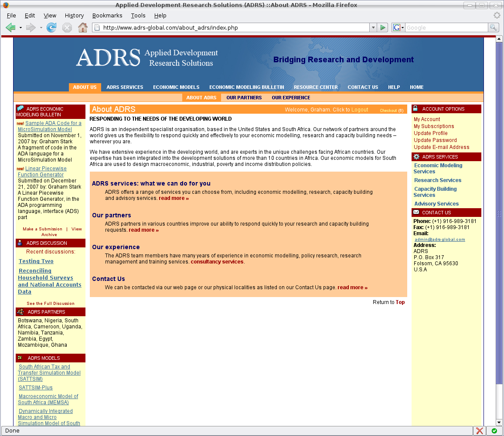Open the back history dropdown arrow
Viewport: 504px width, 436px height.
tap(20, 28)
